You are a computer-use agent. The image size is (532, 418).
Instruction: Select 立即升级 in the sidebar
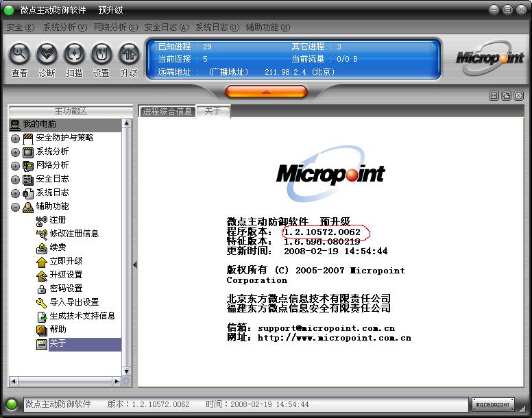pos(66,261)
